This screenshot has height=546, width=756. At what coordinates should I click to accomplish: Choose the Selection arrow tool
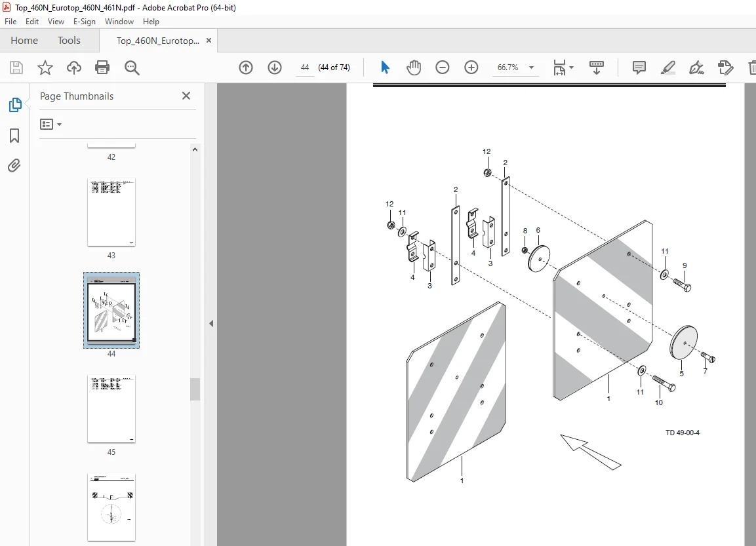tap(385, 68)
